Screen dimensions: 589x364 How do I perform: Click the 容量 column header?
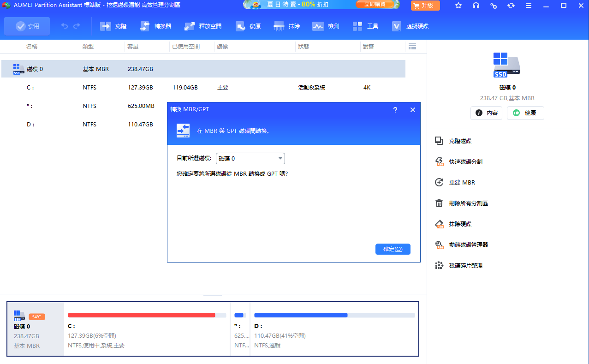pyautogui.click(x=133, y=46)
